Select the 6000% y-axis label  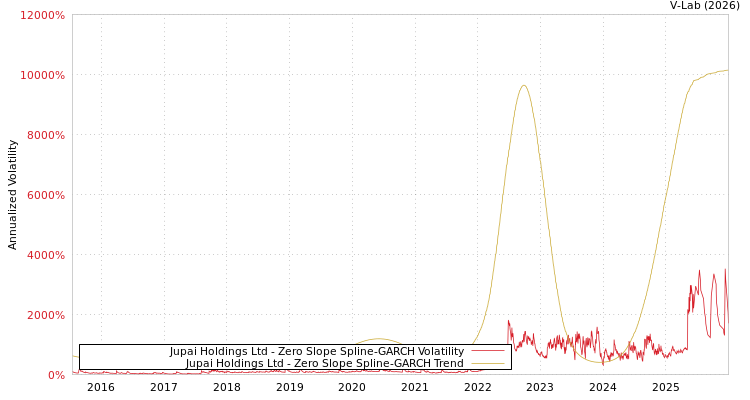pos(45,195)
